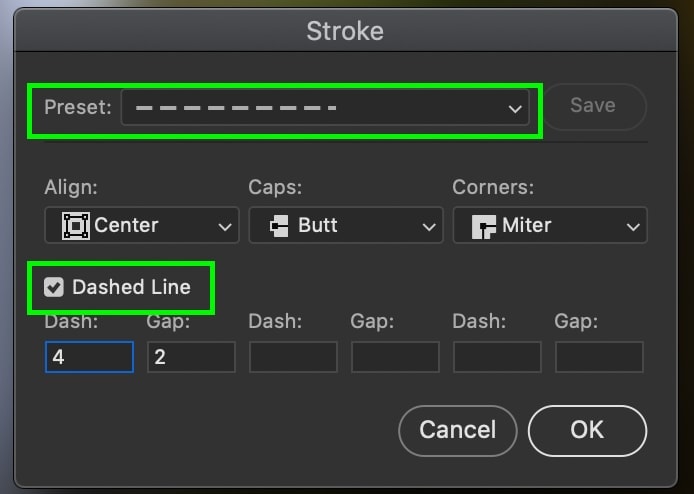Image resolution: width=694 pixels, height=494 pixels.
Task: Click the Cancel button
Action: 458,430
